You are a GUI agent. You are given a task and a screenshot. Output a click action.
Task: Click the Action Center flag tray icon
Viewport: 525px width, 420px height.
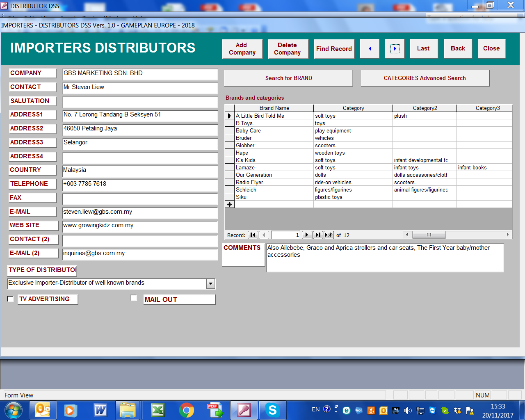[x=470, y=410]
